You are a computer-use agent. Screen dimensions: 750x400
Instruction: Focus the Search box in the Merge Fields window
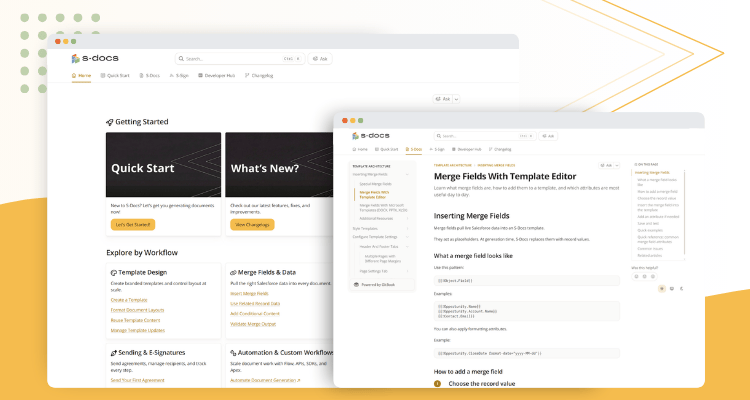(485, 136)
